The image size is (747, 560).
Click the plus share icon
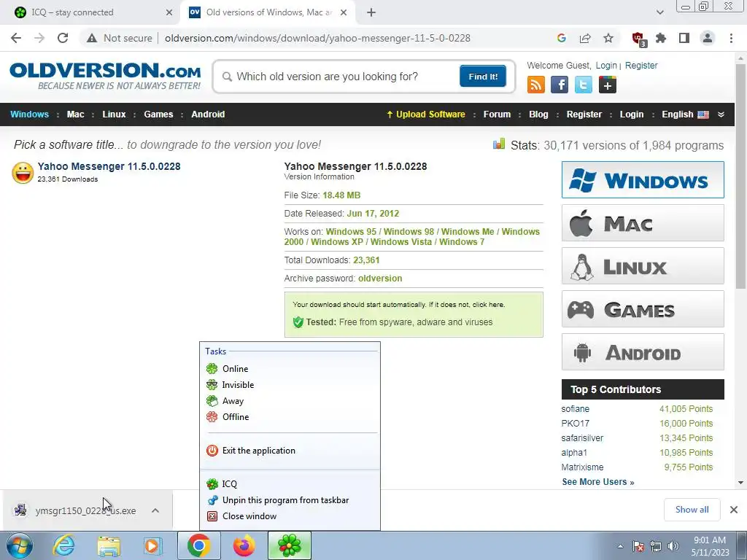[x=608, y=85]
